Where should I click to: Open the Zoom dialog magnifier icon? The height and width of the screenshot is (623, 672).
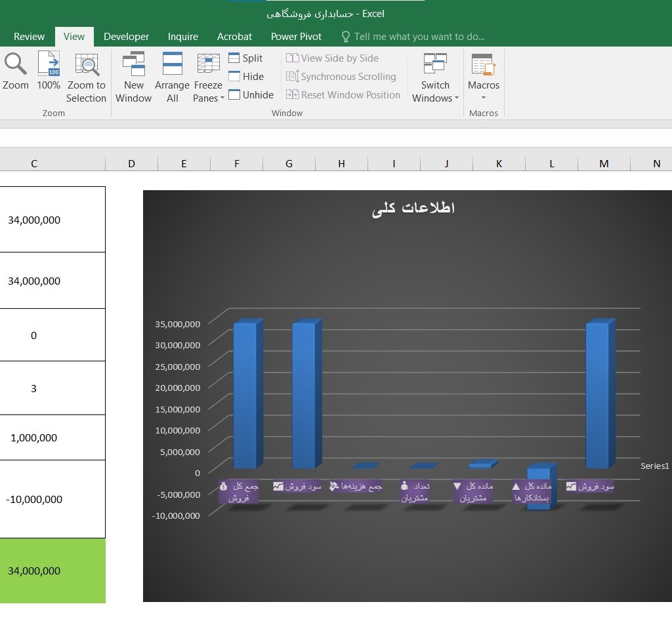click(16, 64)
